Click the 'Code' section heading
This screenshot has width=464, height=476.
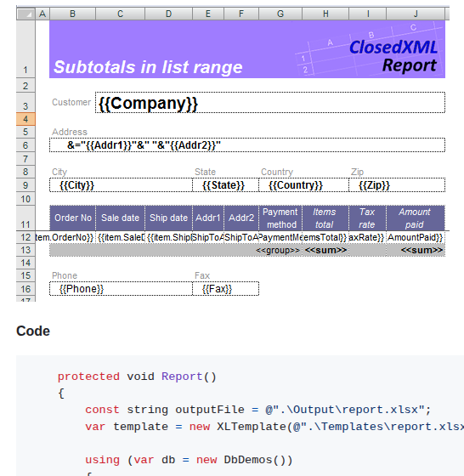[x=33, y=331]
